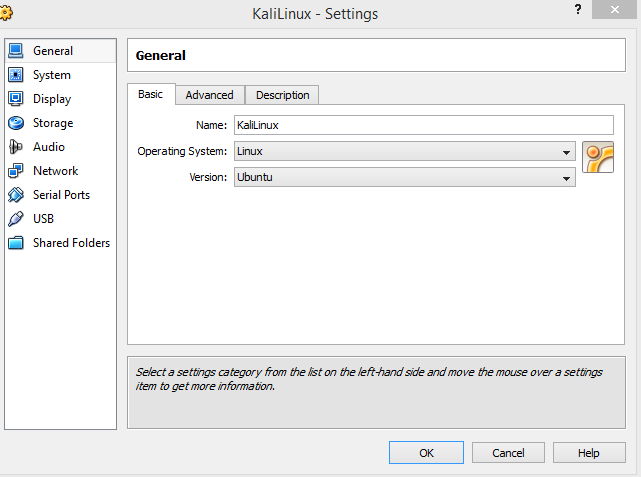Open Serial Ports settings

click(x=61, y=195)
